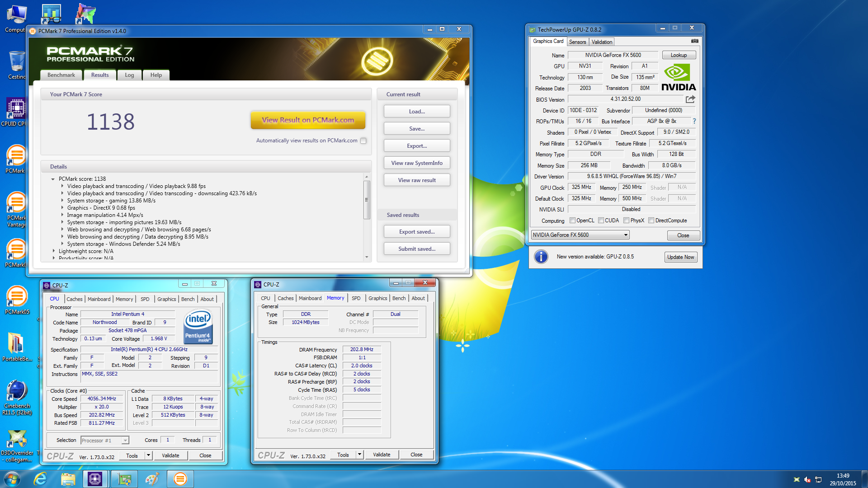Click the Show desktop strip beside the clock

(x=864, y=479)
